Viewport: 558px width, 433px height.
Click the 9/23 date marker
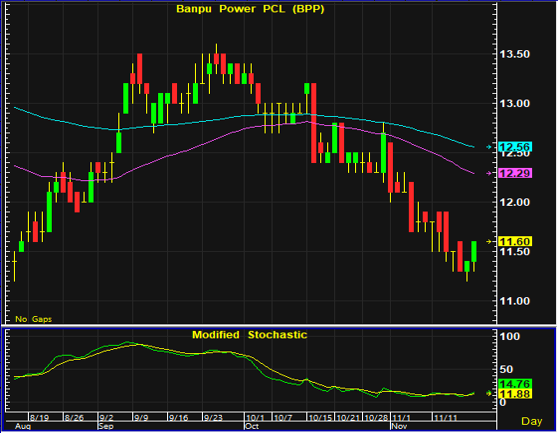[x=213, y=417]
